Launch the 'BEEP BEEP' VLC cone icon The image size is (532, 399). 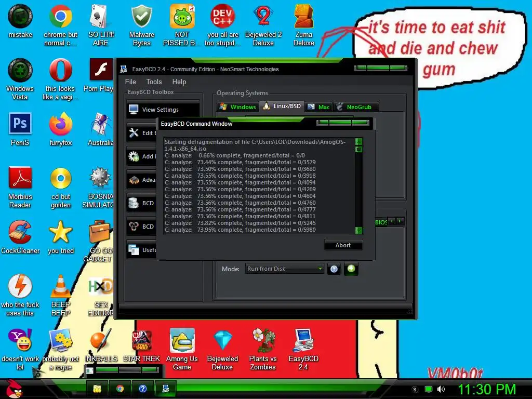(61, 295)
